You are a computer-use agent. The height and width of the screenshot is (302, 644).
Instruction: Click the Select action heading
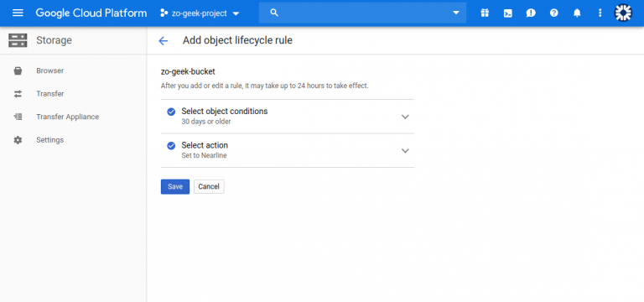(205, 145)
